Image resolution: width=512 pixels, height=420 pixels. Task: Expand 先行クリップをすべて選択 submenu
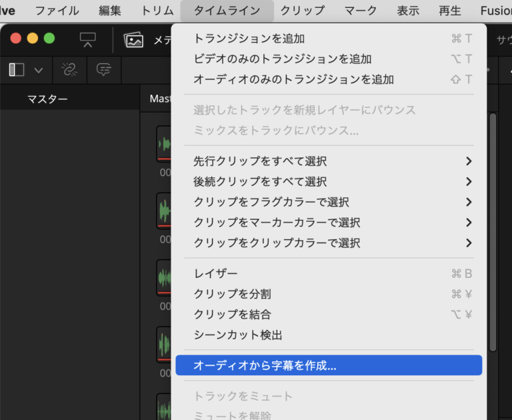point(329,161)
